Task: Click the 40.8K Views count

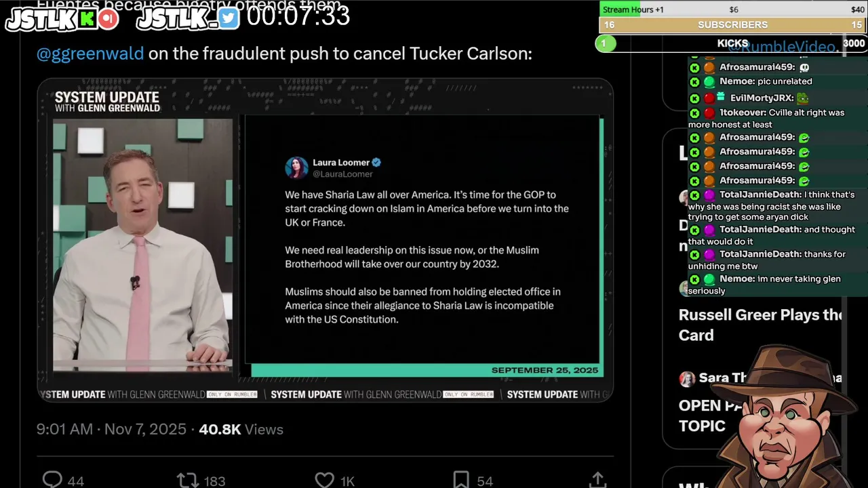Action: tap(241, 429)
